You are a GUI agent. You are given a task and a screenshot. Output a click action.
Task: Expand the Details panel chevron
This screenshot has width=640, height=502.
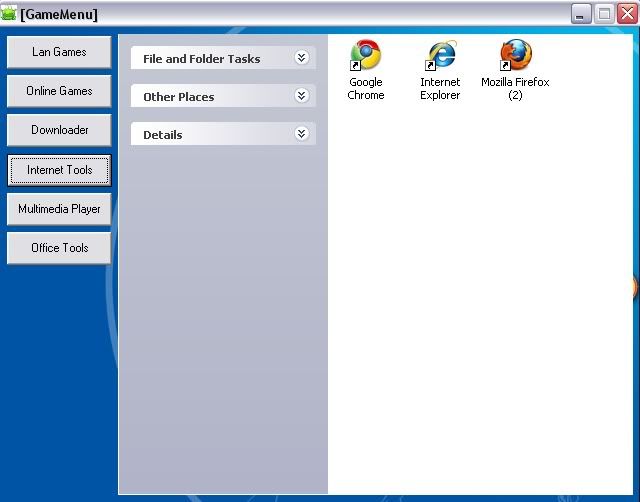click(301, 134)
